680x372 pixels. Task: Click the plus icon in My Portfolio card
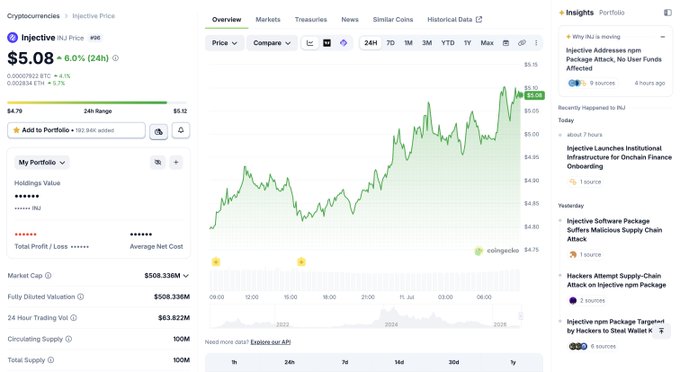tap(176, 162)
